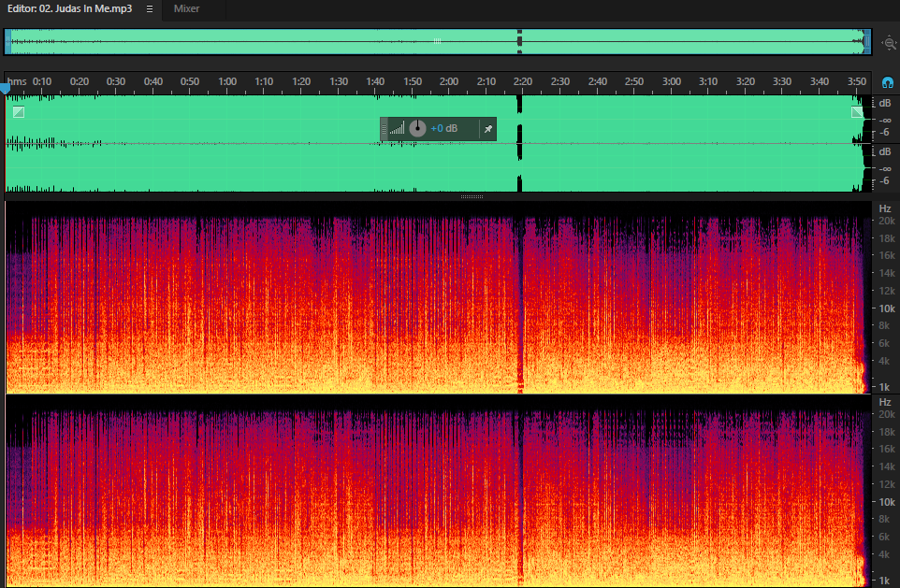This screenshot has width=900, height=588.
Task: Click the grip in the navigator's center
Action: [438, 41]
